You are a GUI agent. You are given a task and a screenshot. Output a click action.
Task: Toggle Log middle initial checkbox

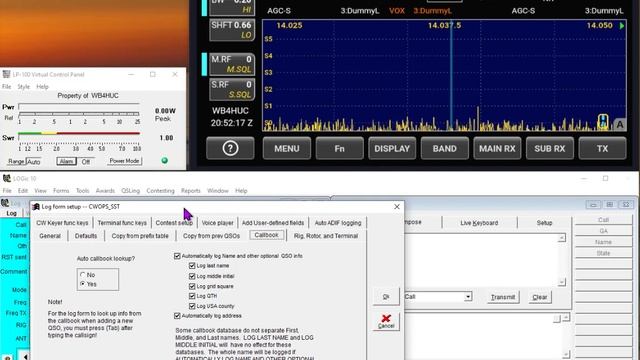(192, 276)
